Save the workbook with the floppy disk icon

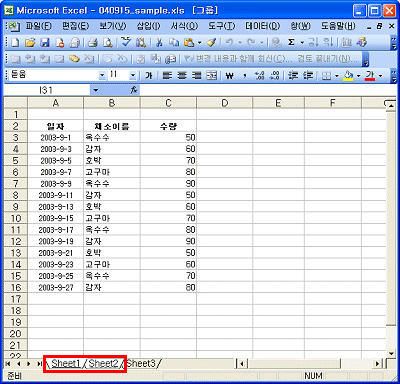click(45, 42)
